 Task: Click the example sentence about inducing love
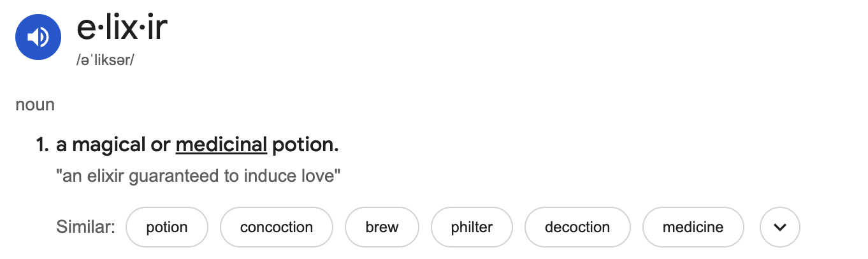[x=199, y=176]
